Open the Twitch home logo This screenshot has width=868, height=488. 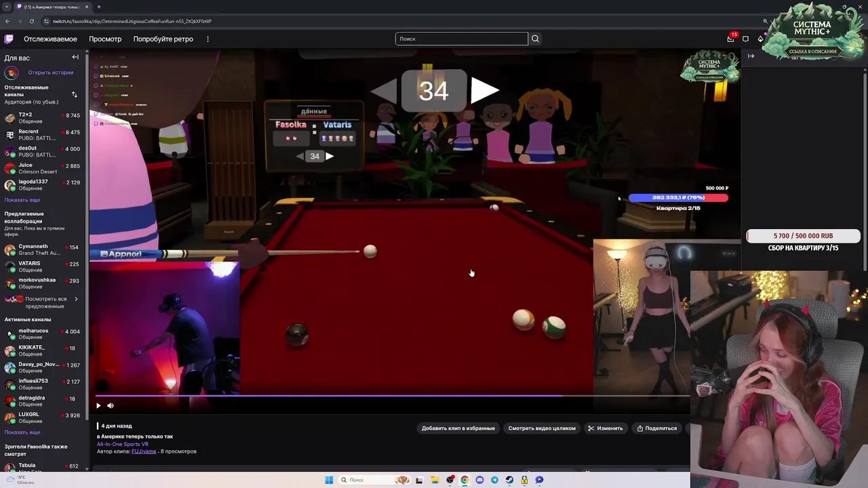point(9,39)
